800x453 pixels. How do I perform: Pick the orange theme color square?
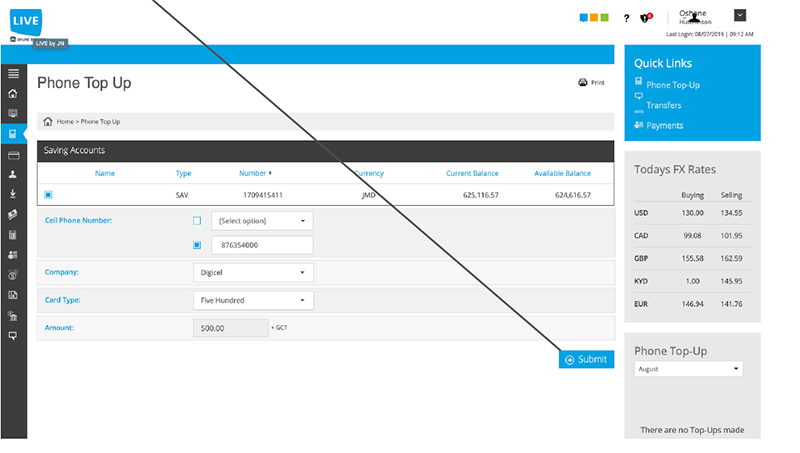pyautogui.click(x=594, y=18)
